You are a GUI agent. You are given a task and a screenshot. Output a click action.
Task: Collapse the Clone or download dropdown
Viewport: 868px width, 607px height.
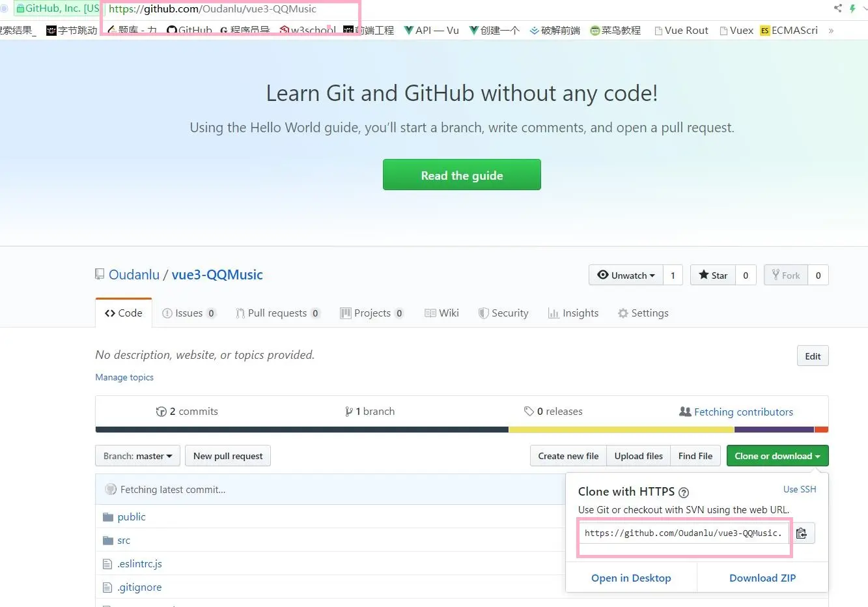click(x=777, y=456)
